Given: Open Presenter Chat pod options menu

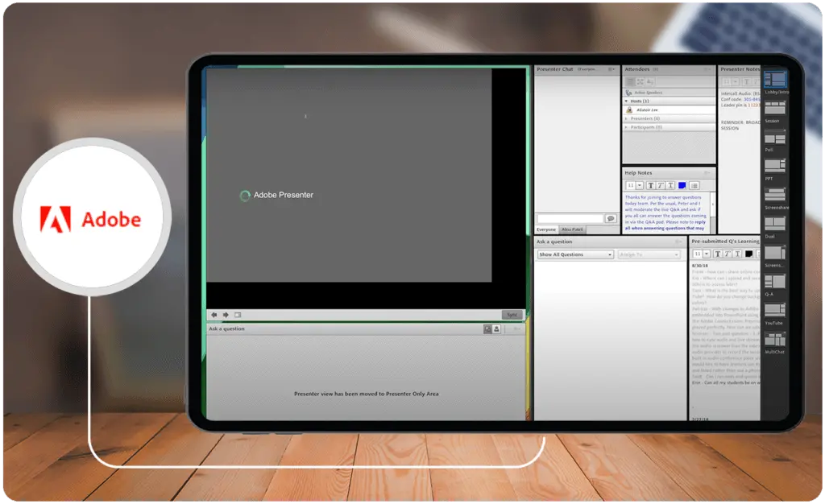Looking at the screenshot, I should (x=611, y=69).
